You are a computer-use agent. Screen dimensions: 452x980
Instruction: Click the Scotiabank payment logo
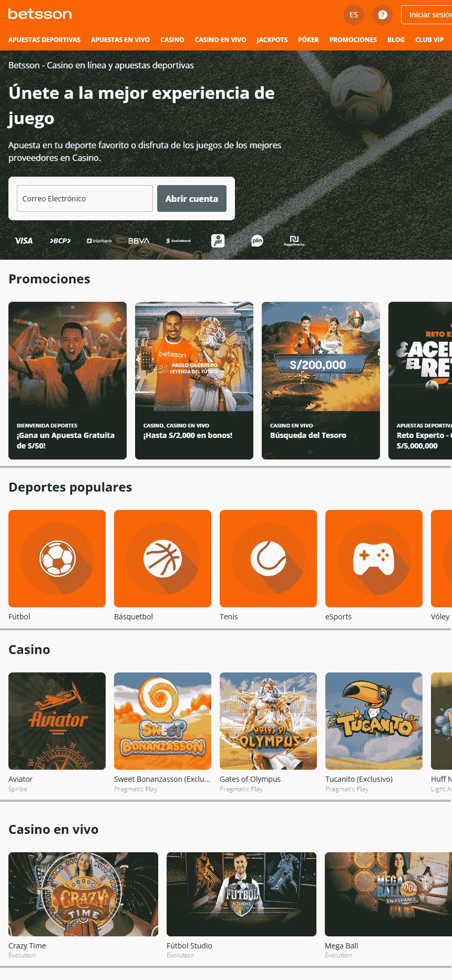coord(179,241)
